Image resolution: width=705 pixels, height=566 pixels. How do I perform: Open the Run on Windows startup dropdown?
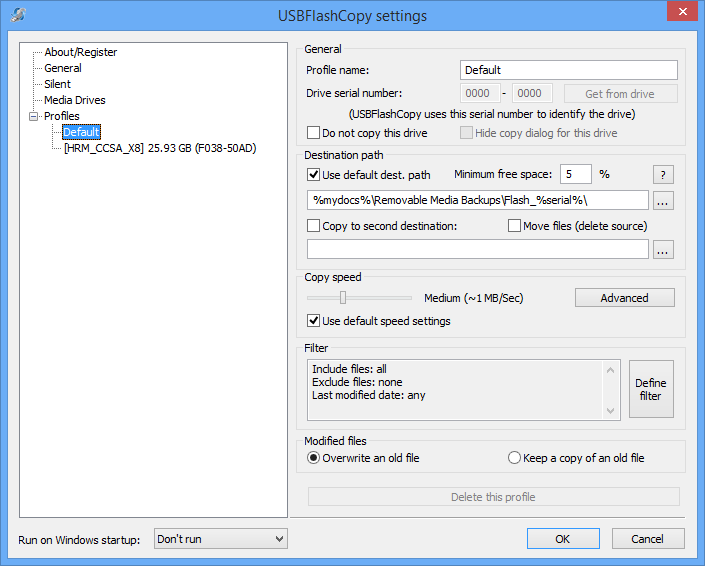pos(220,539)
